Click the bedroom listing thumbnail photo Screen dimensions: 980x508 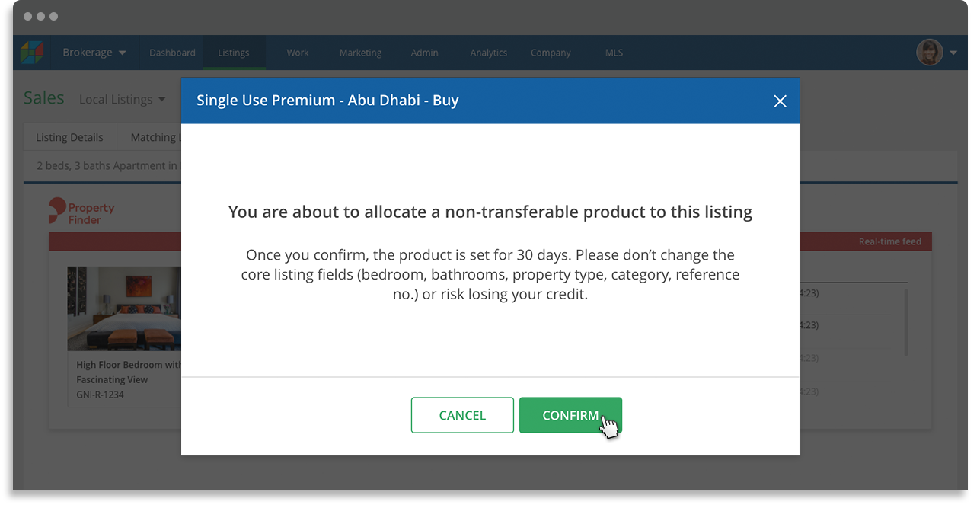tap(123, 308)
